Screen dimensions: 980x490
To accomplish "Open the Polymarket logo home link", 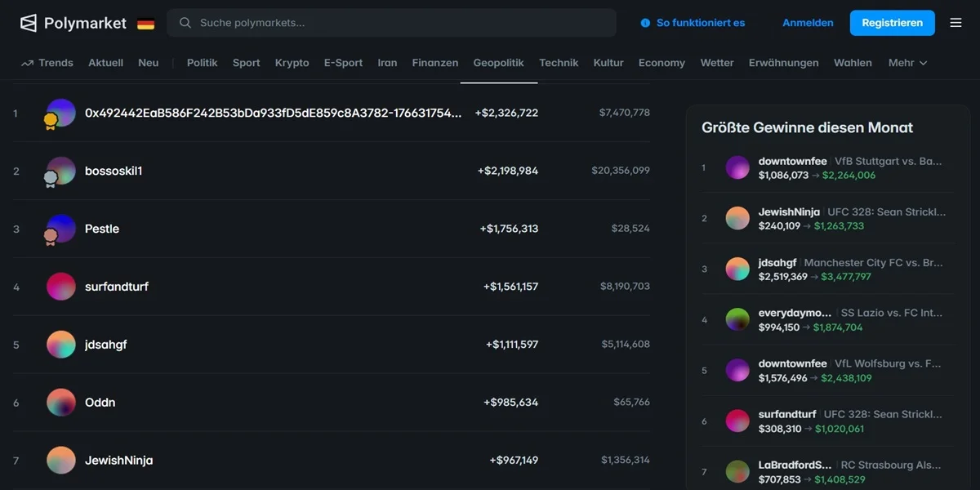I will click(73, 23).
